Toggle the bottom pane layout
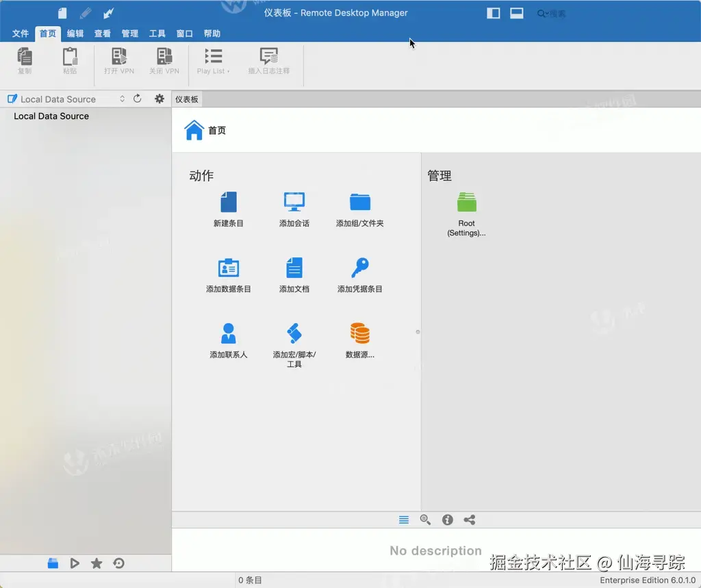Image resolution: width=701 pixels, height=588 pixels. coord(516,13)
